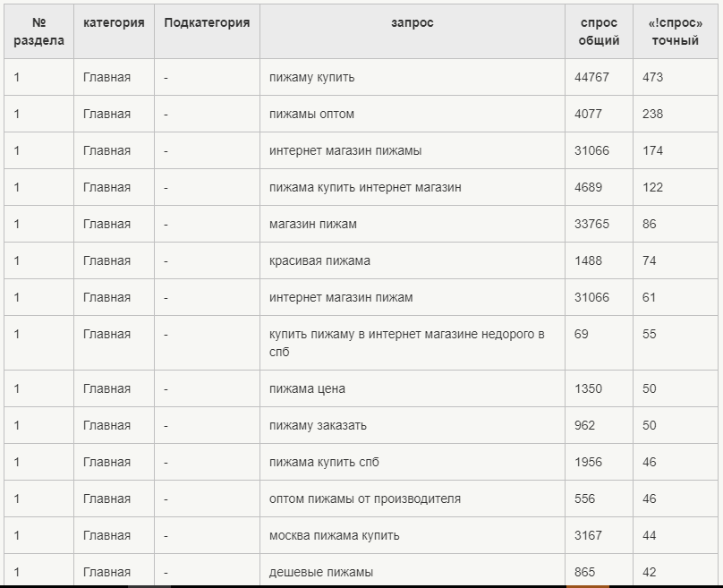Click the "Подкатегория" column header

[x=207, y=23]
